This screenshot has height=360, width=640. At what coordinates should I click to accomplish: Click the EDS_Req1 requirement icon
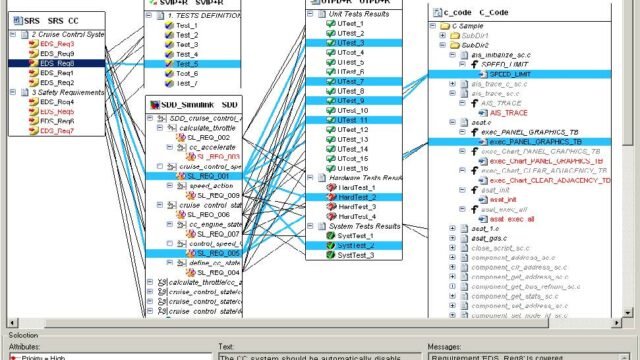(x=33, y=73)
